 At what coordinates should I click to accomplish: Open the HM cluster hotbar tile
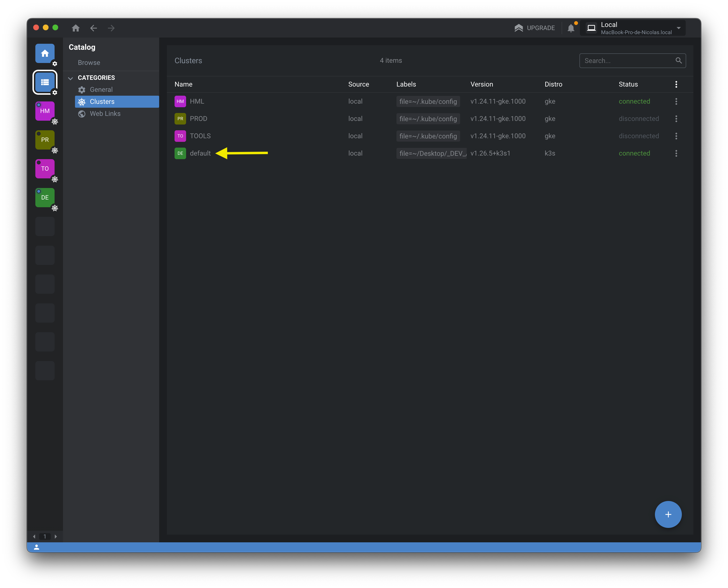[45, 111]
